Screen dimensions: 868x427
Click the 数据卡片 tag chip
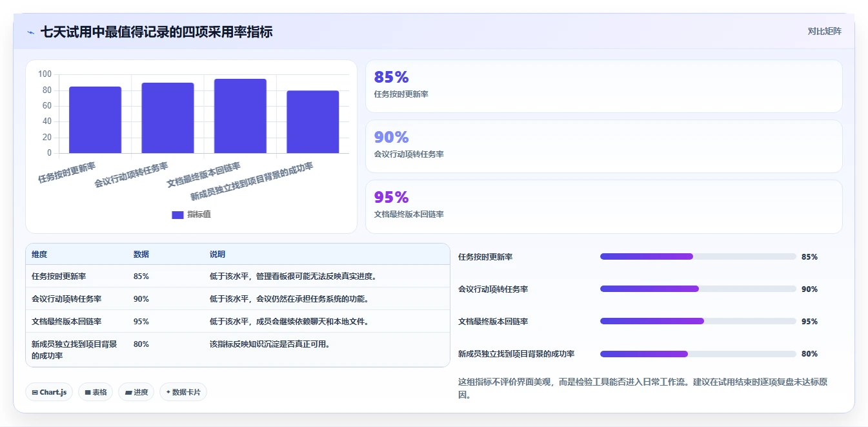point(183,392)
